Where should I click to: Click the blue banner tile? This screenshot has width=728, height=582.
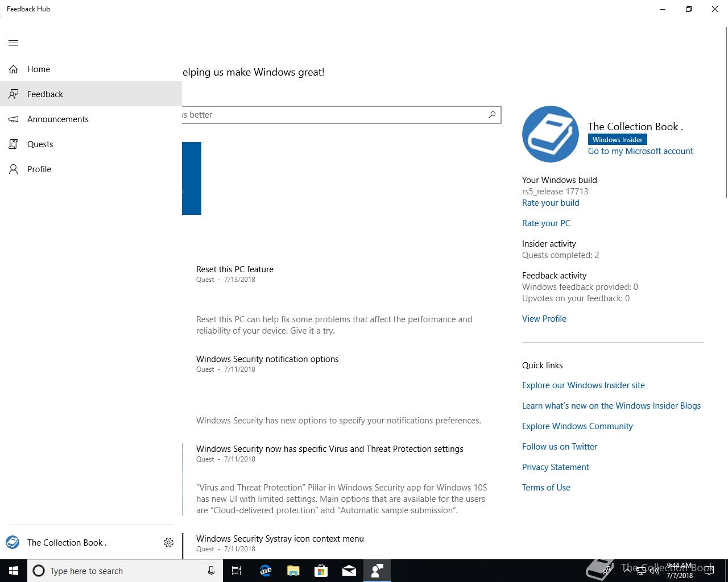pyautogui.click(x=192, y=178)
